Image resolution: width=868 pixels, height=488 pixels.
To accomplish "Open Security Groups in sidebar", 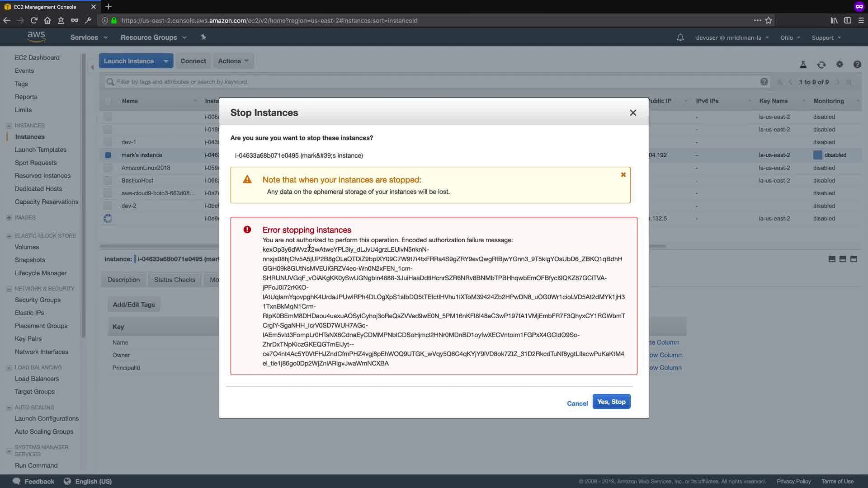I will tap(38, 300).
